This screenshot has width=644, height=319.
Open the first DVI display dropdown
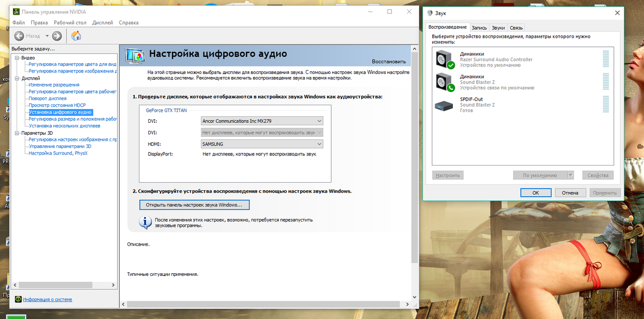pos(262,121)
